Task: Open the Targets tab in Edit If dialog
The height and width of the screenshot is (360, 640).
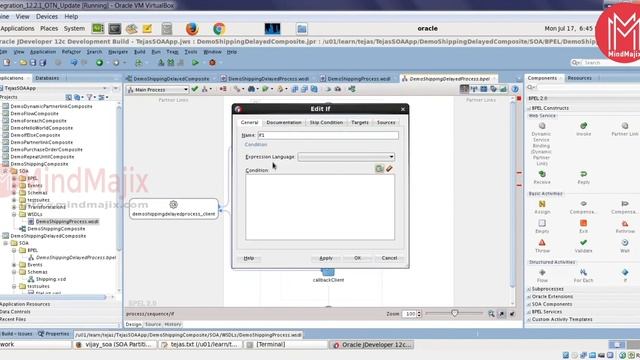Action: coord(360,122)
